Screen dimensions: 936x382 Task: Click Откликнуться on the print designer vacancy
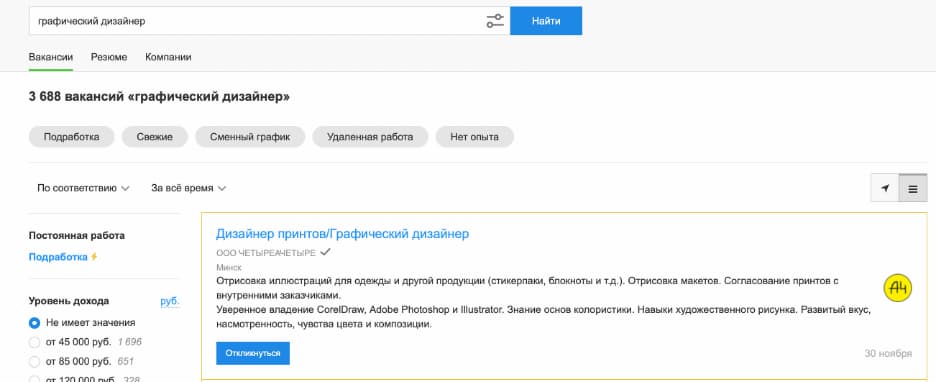253,353
